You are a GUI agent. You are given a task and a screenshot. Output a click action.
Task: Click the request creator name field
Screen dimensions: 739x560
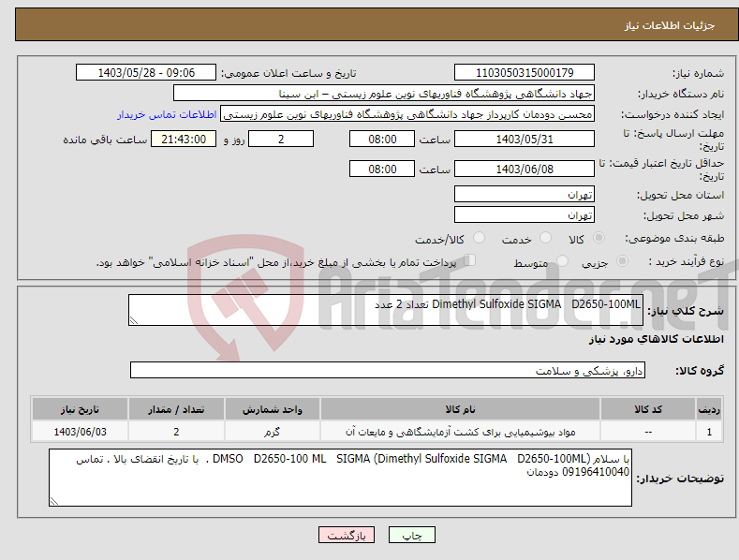click(407, 114)
